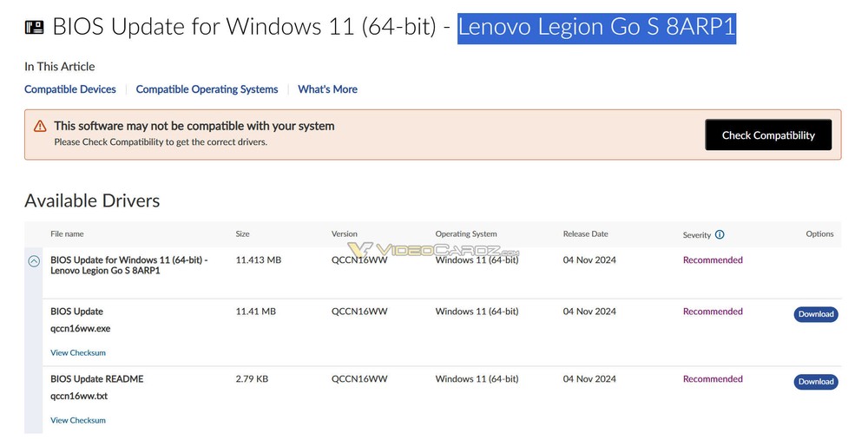Download the qccn16ww.txt README file
The width and height of the screenshot is (868, 440).
[x=815, y=382]
